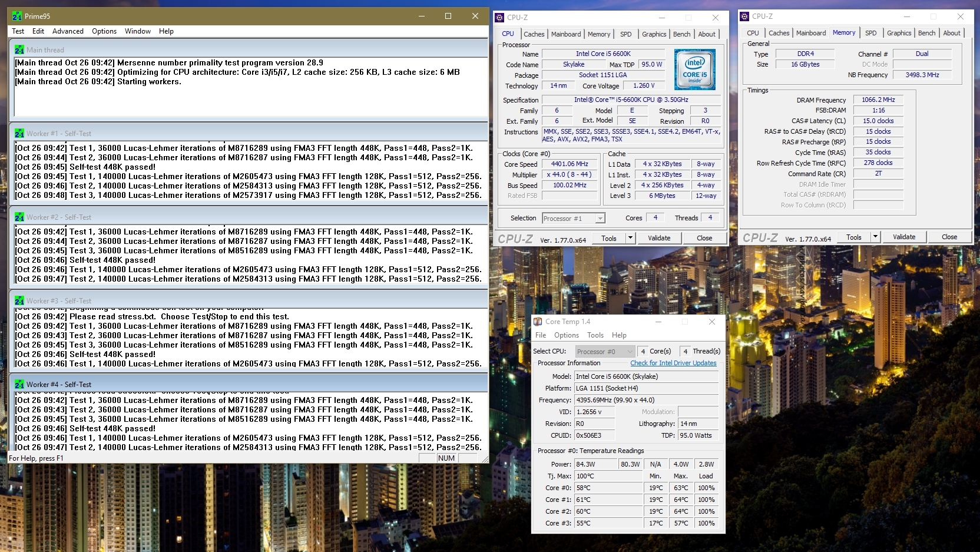Click the Worker #1 Self-Test window icon
This screenshot has height=552, width=980.
(19, 133)
